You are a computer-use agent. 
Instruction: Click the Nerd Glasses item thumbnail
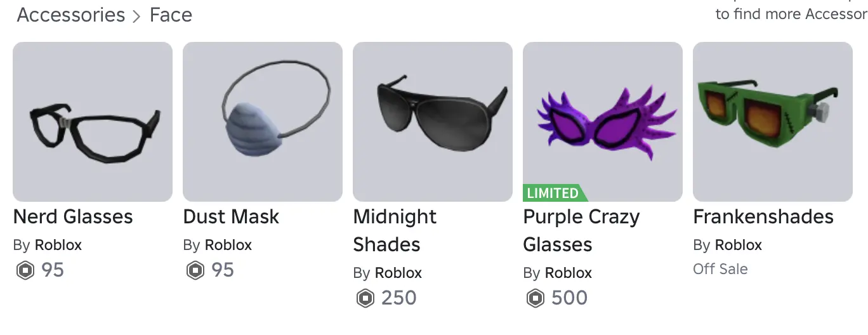(93, 122)
